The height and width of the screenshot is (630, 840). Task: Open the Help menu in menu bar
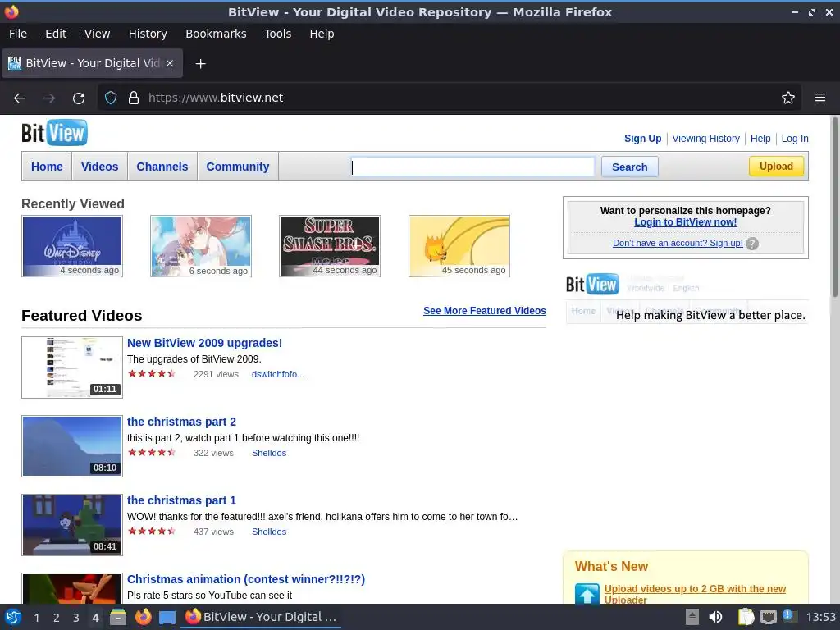(322, 34)
